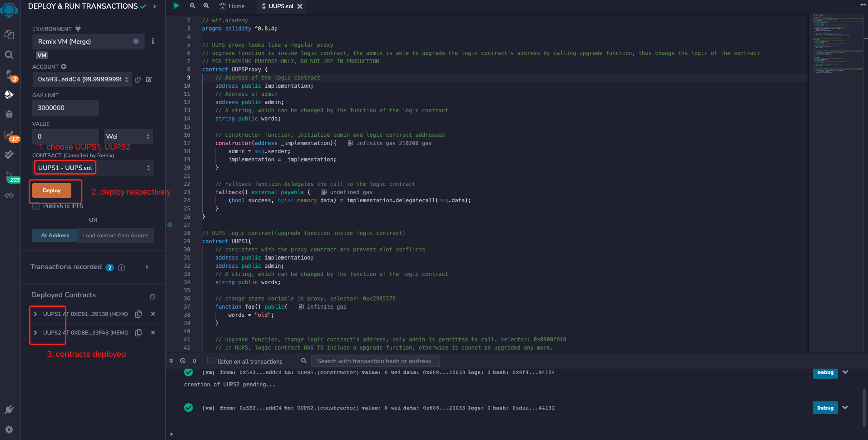Toggle the breakpoint dot at line 27
The image size is (868, 440).
(170, 225)
